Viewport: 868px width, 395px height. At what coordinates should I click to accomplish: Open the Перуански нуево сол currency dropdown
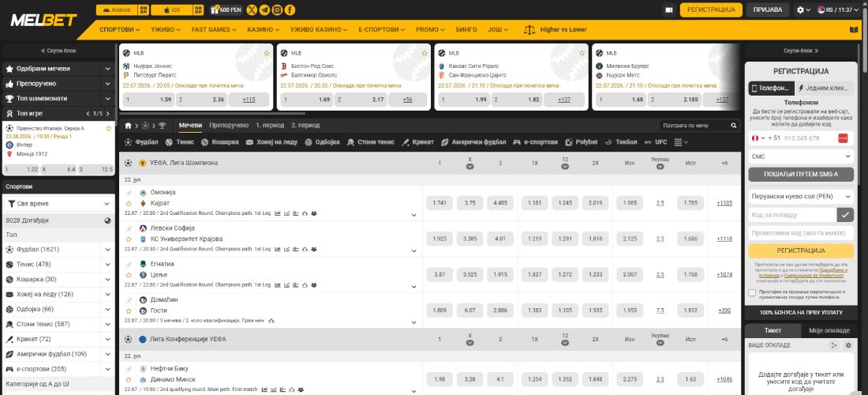(801, 196)
